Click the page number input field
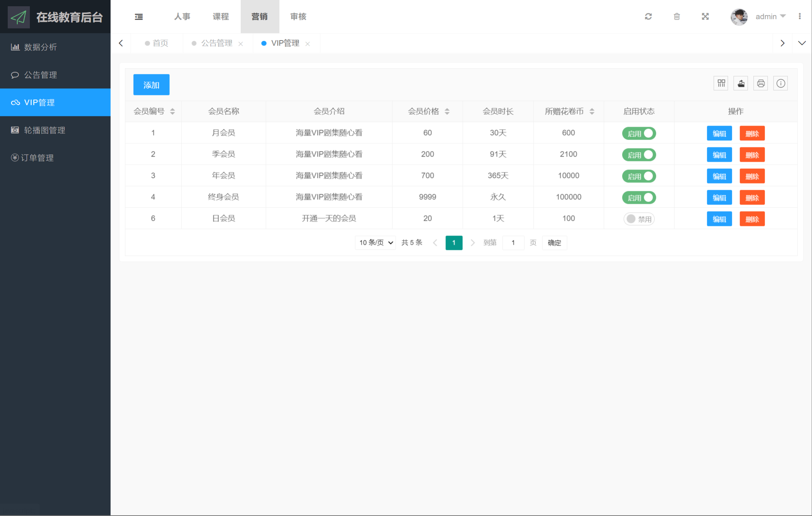This screenshot has width=812, height=516. coord(513,242)
